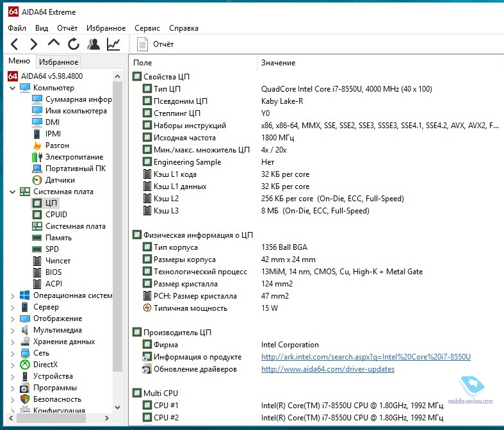This screenshot has height=430, width=504.
Task: Click the horizontal scrollbar left arrow
Action: pos(11,418)
